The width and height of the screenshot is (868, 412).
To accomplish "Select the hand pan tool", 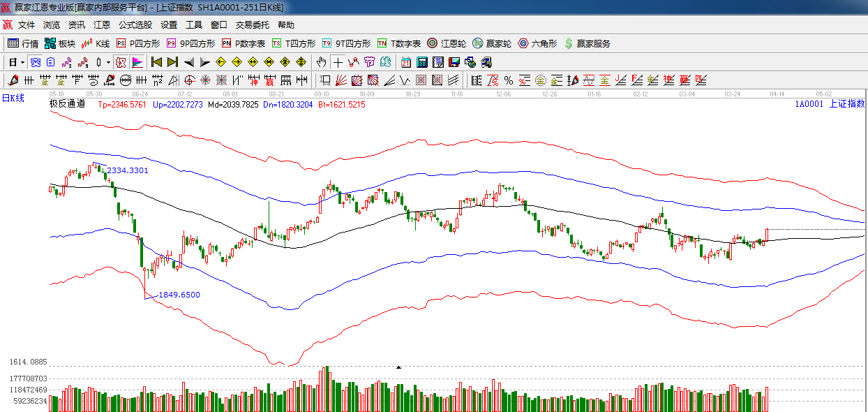I will [x=321, y=62].
